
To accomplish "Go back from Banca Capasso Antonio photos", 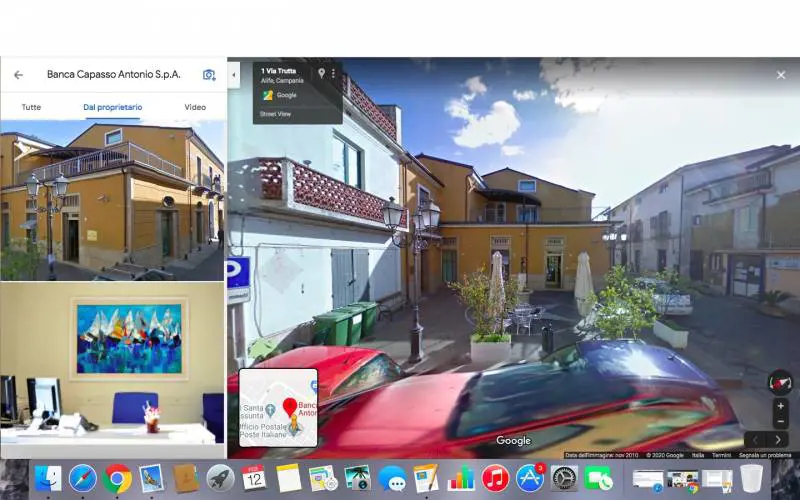I will 18,75.
